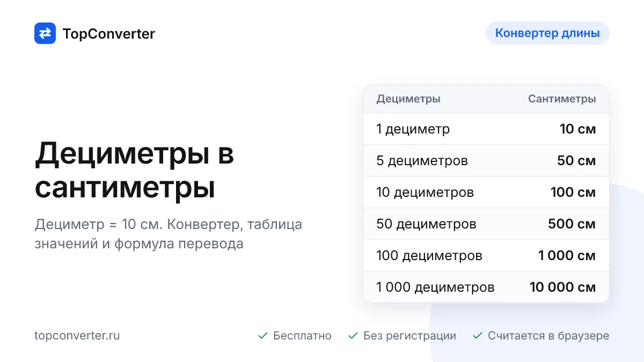Click the checkmark icon beside Считается в браузере
644x362 pixels.
(x=478, y=336)
